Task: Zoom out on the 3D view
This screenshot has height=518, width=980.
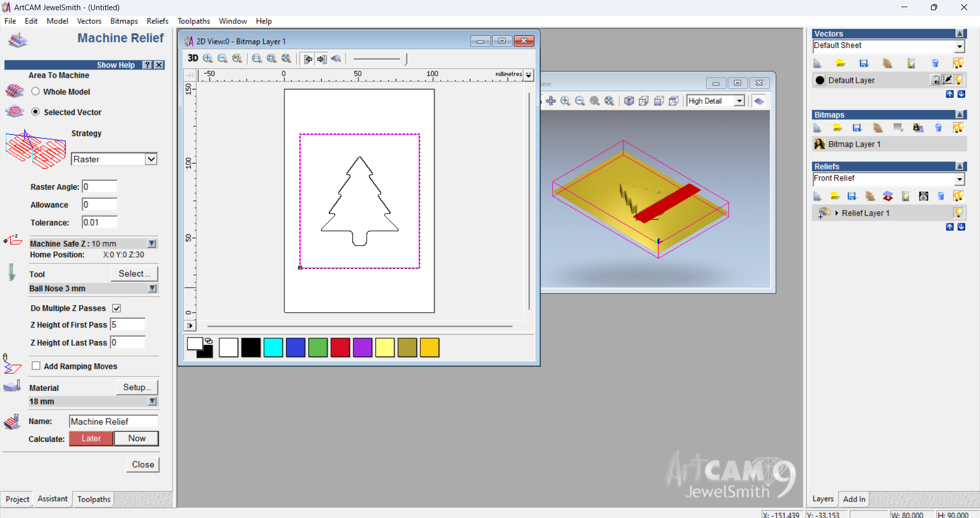Action: click(580, 101)
